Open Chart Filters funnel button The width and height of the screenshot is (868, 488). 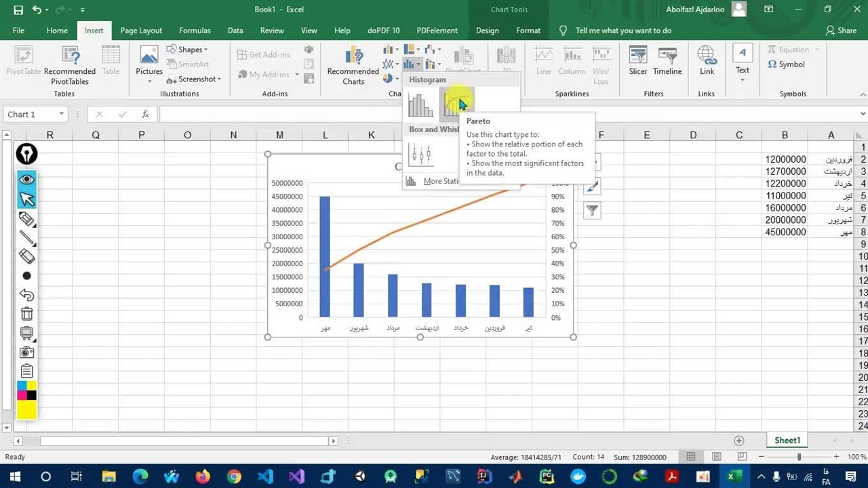point(592,211)
